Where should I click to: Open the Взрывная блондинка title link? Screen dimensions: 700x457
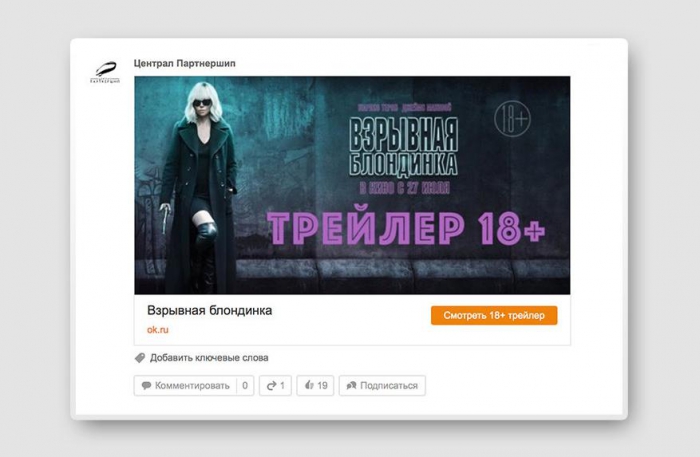[x=209, y=311]
